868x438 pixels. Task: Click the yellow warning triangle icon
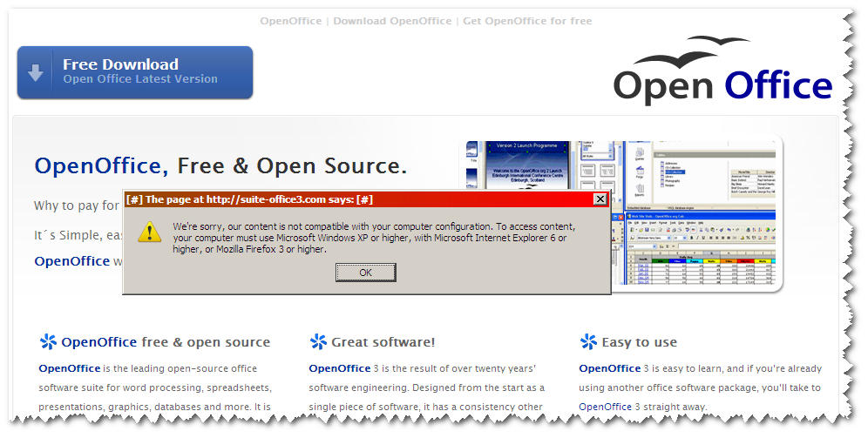pos(150,232)
